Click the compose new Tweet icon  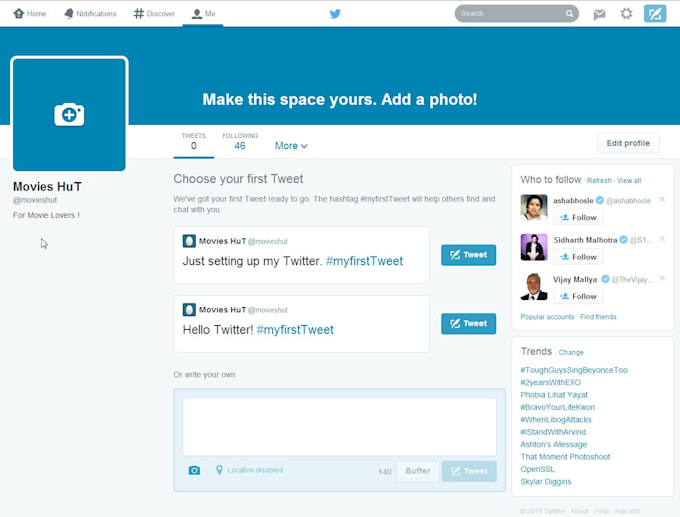coord(655,13)
